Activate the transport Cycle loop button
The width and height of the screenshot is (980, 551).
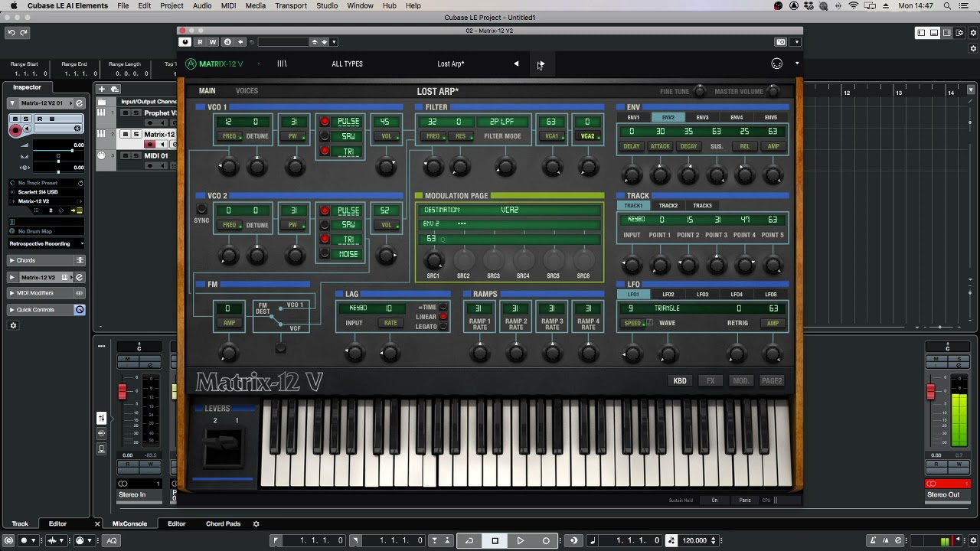(x=469, y=540)
